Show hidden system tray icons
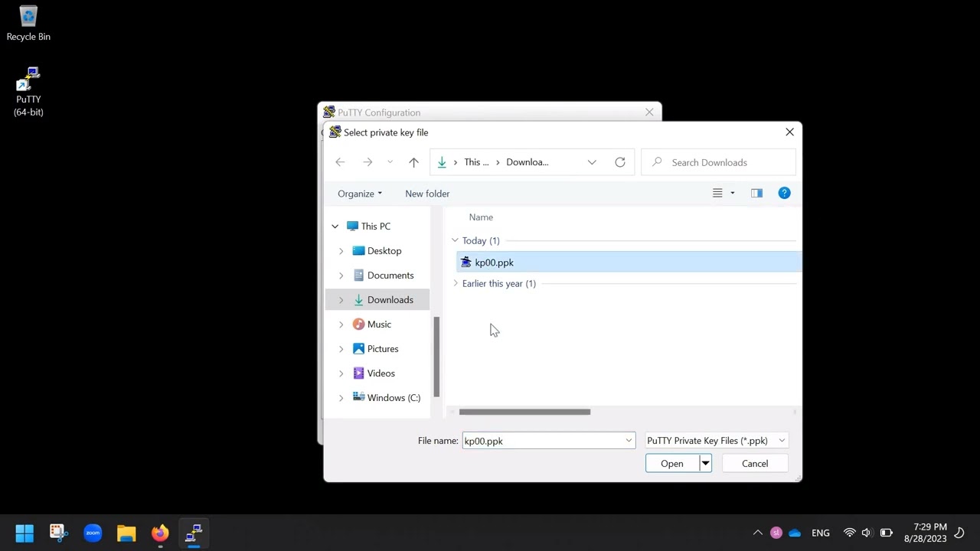Image resolution: width=980 pixels, height=551 pixels. tap(758, 533)
